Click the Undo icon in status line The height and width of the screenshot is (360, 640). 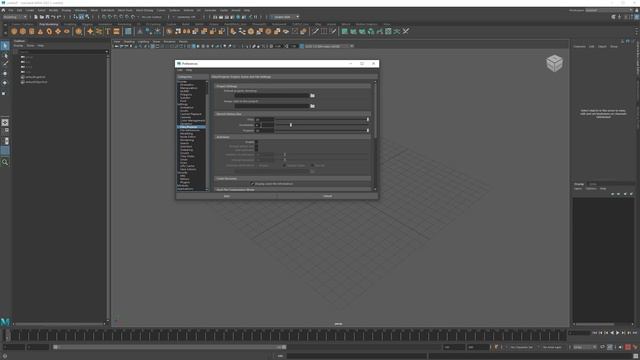tap(53, 17)
